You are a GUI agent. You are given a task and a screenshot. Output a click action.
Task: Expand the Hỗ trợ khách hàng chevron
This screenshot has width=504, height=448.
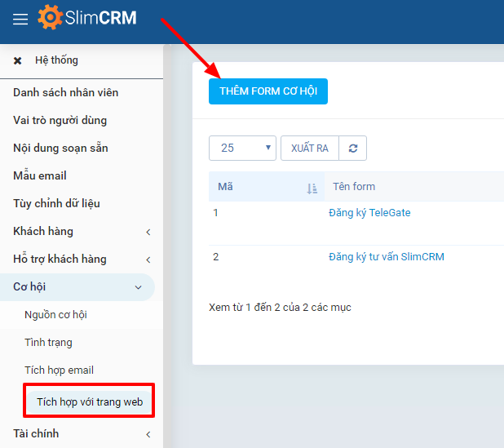tap(148, 259)
